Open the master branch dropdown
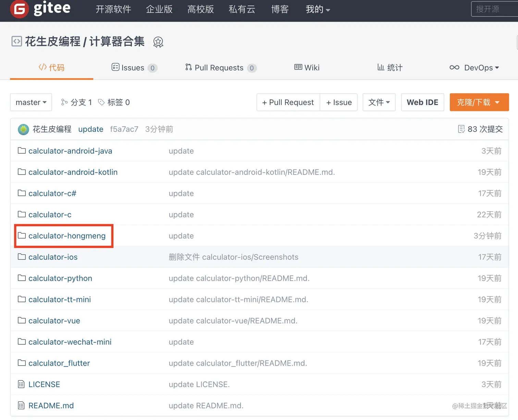This screenshot has width=518, height=420. point(31,102)
